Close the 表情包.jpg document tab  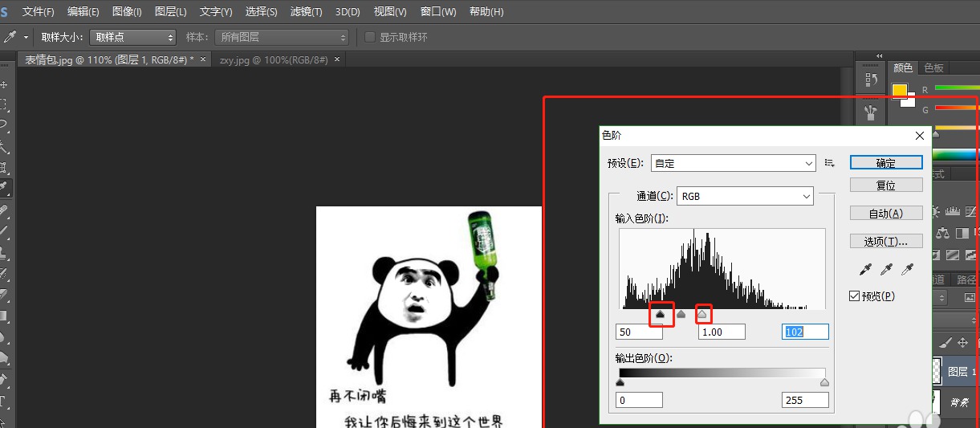(x=203, y=59)
